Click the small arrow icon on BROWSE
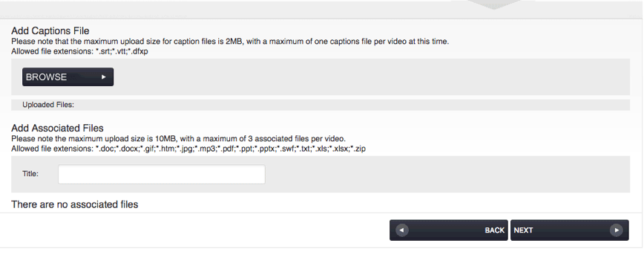This screenshot has height=269, width=644. 104,77
